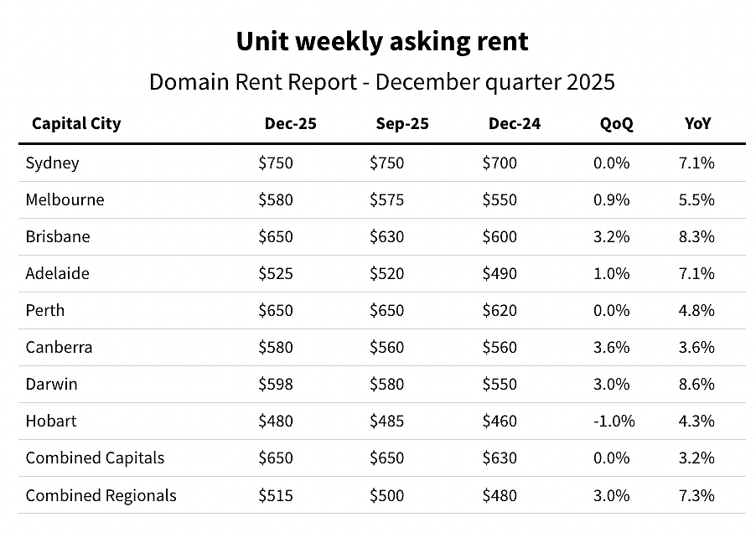Select the Domain Rent Report subtitle
This screenshot has width=756, height=538.
(x=382, y=82)
